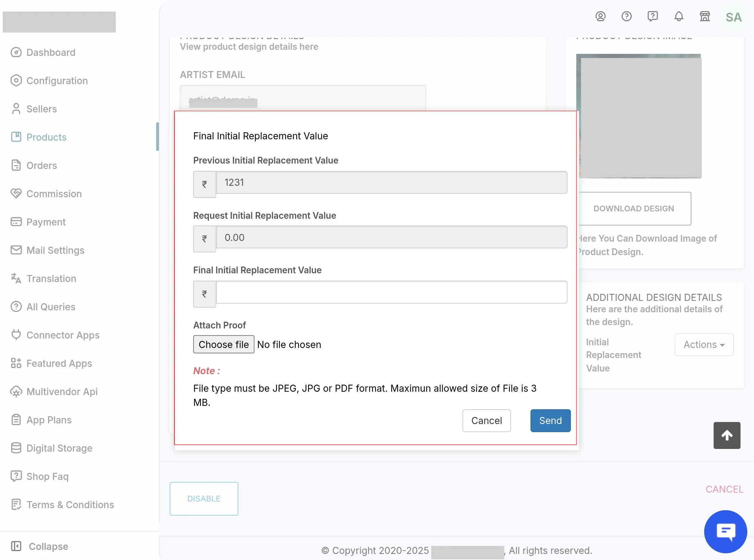Click the Connector Apps label
Image resolution: width=754 pixels, height=560 pixels.
63,335
